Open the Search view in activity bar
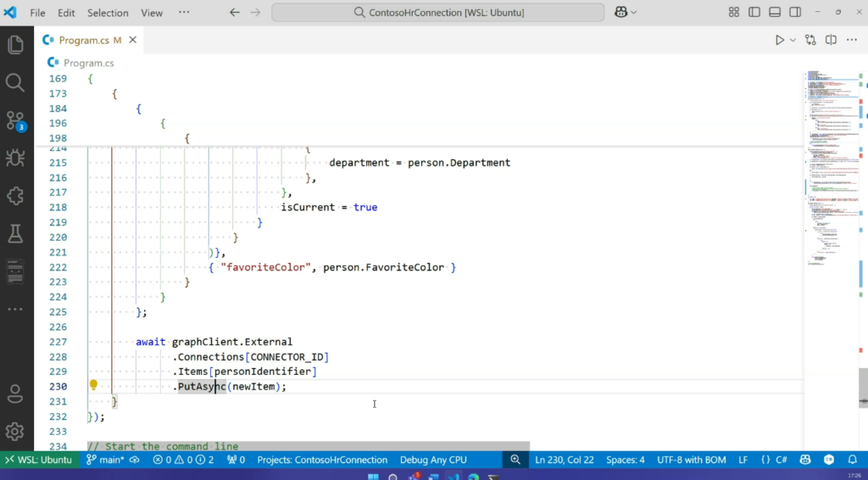 point(15,82)
